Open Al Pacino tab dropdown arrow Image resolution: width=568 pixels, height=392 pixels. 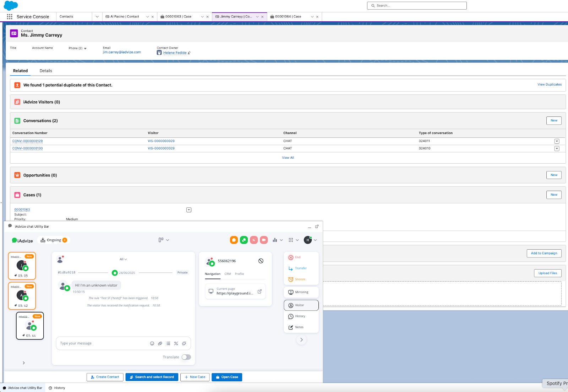pos(148,17)
